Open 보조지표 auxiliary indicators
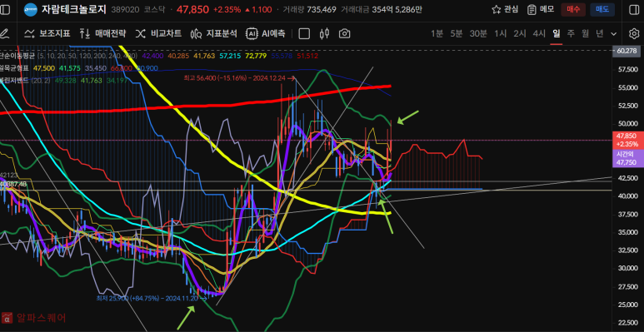 coord(47,33)
